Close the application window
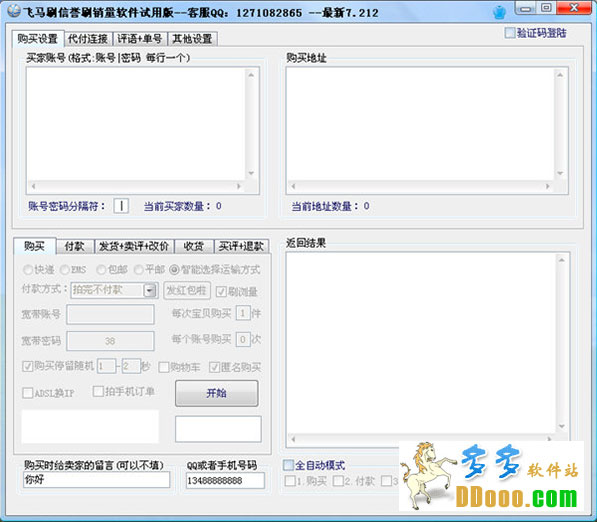The image size is (597, 522). coord(575,8)
